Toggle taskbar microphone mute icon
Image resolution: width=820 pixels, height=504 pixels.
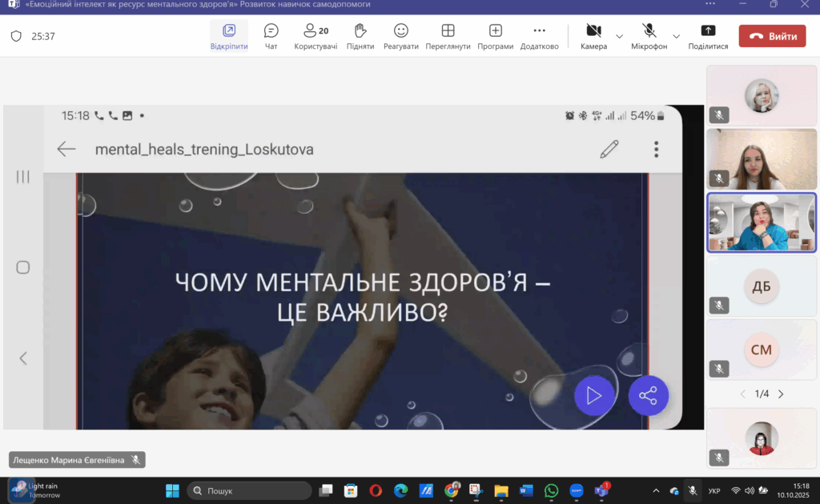(x=693, y=490)
